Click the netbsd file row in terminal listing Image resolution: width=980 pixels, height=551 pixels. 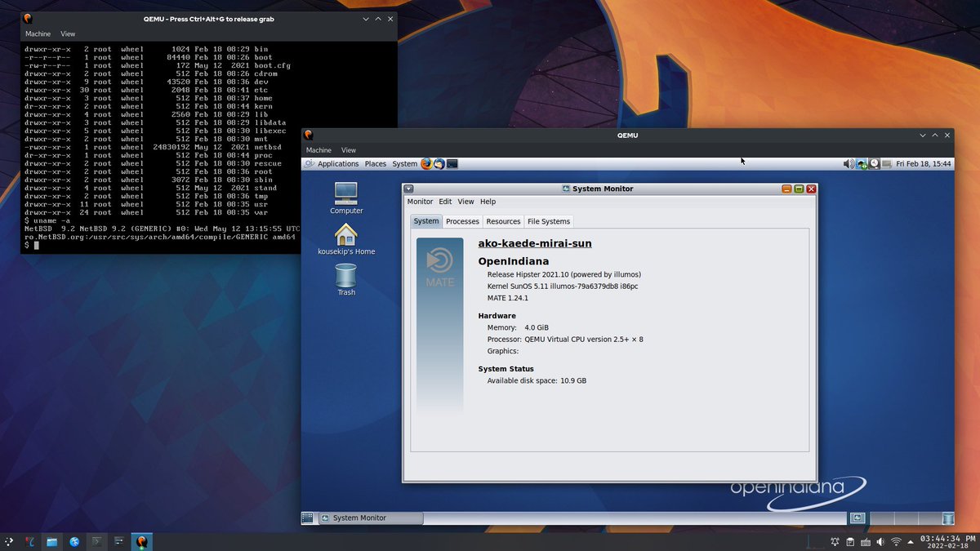[x=152, y=147]
